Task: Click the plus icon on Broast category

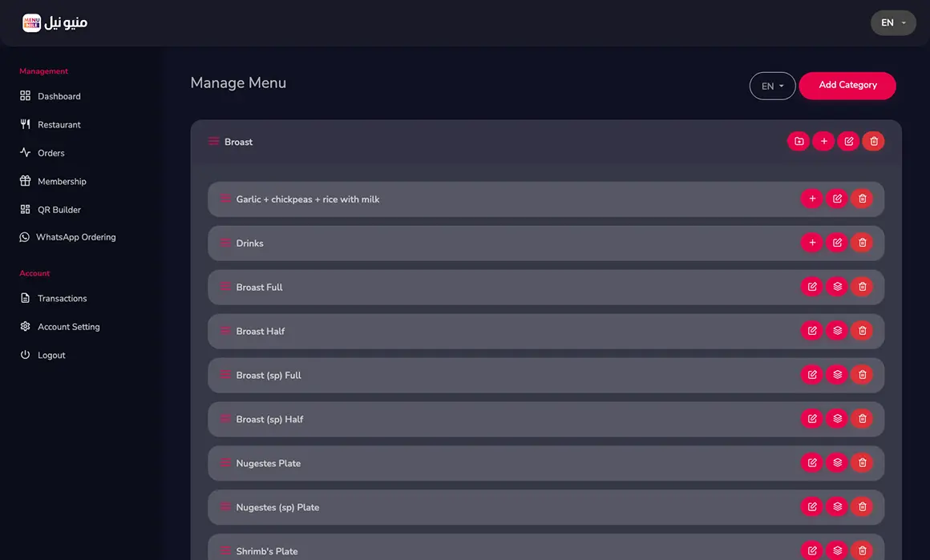Action: [823, 142]
